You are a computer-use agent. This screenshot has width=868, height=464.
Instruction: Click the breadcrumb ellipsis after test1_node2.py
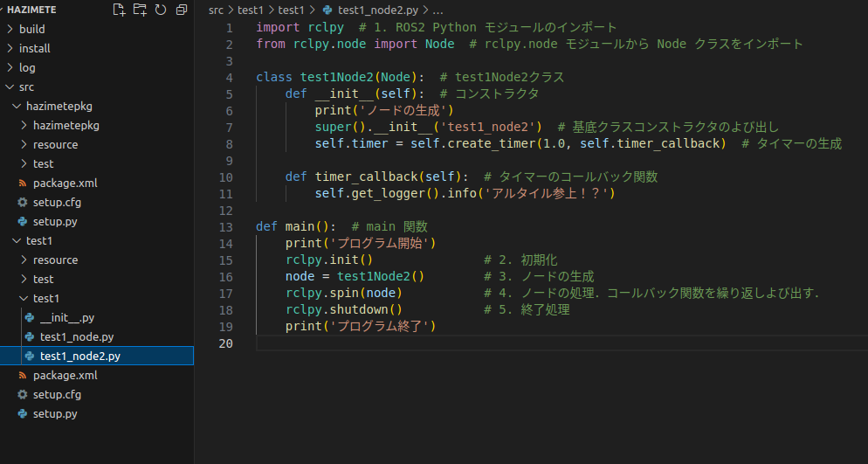[x=437, y=10]
